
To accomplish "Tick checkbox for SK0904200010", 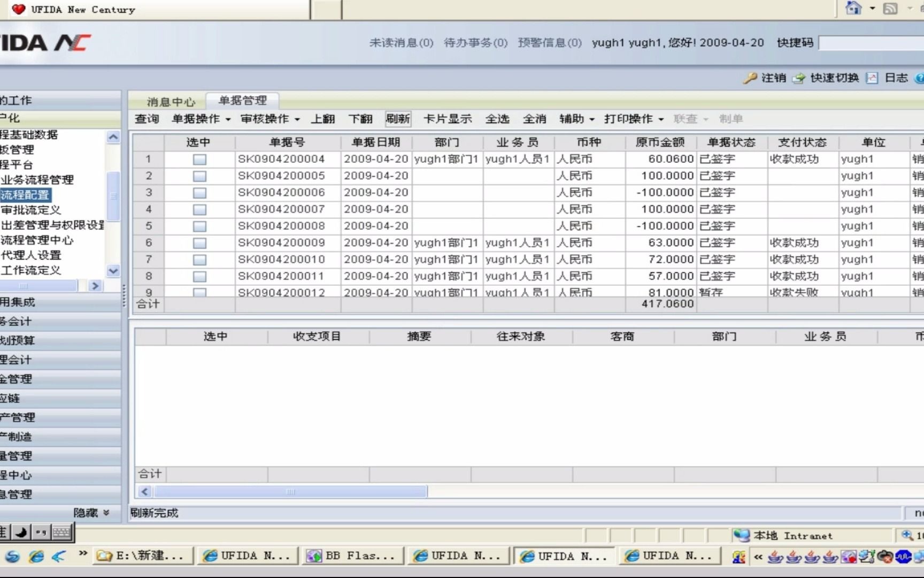I will (x=199, y=260).
